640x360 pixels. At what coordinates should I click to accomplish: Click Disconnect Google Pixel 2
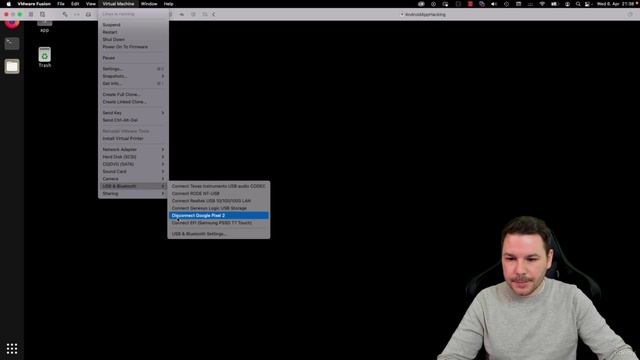218,216
